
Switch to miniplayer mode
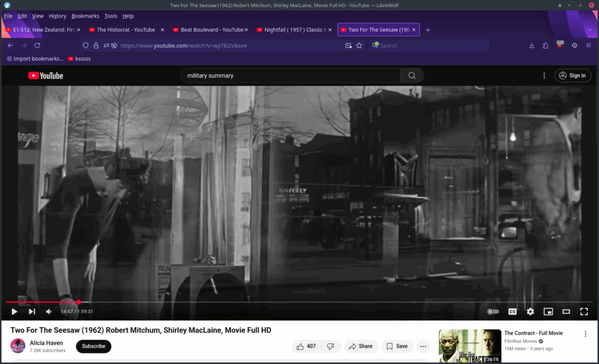tap(548, 312)
